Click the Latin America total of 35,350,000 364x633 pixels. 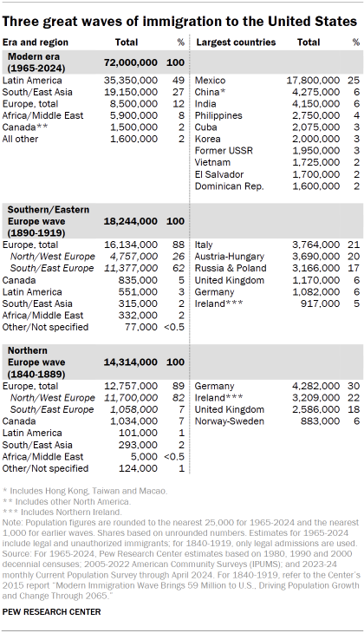pos(130,81)
